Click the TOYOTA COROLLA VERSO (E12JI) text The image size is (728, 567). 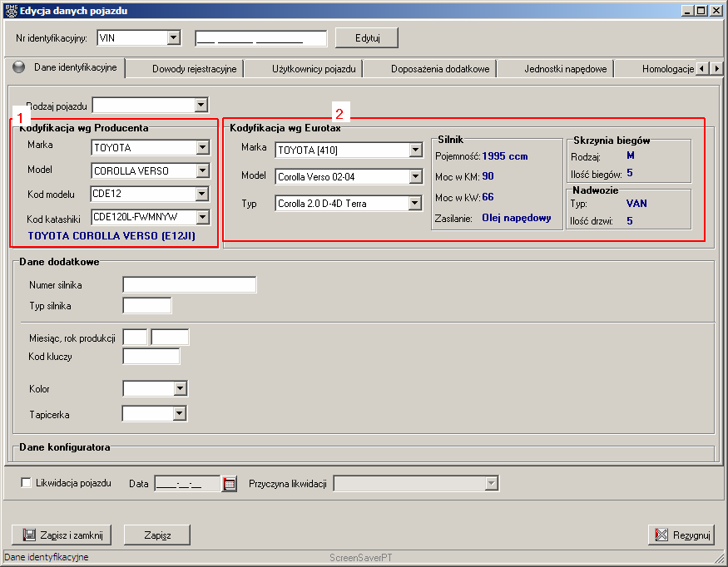111,236
